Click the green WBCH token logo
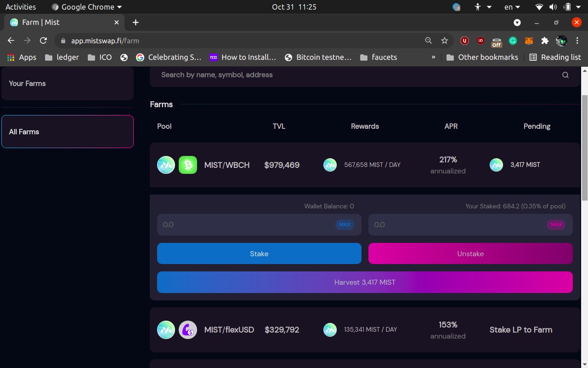Viewport: 588px width, 368px height. tap(188, 165)
